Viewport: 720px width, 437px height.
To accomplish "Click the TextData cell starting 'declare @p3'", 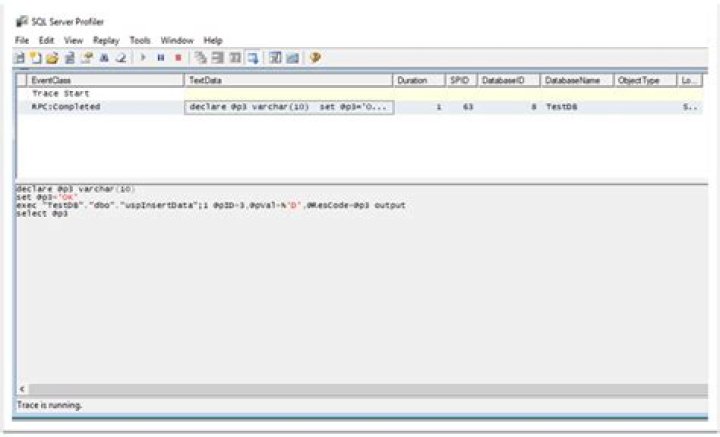I will pos(289,107).
